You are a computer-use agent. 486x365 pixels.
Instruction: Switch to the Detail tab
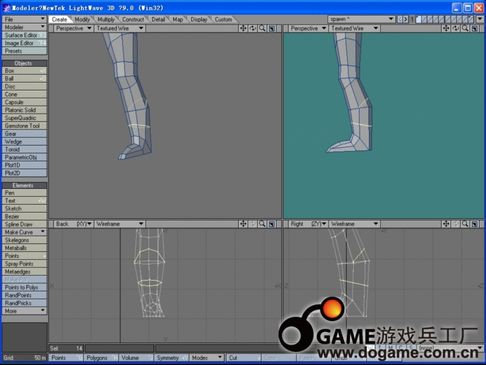[x=158, y=19]
